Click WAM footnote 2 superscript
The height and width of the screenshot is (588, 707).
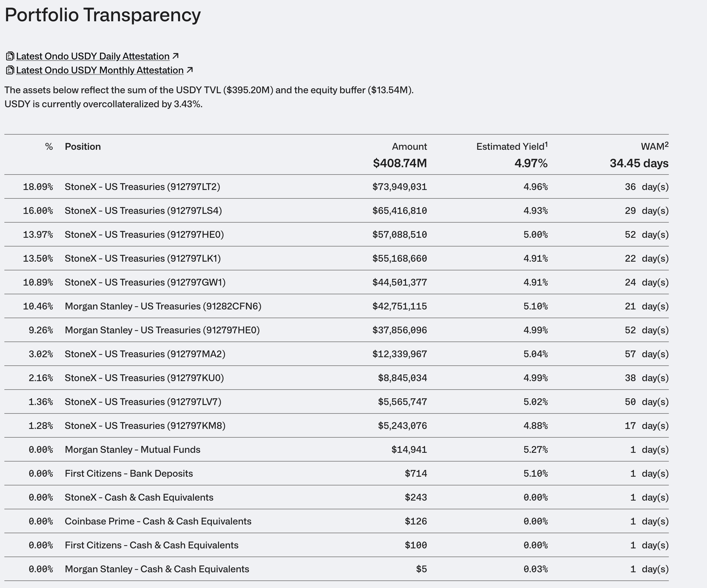[666, 145]
